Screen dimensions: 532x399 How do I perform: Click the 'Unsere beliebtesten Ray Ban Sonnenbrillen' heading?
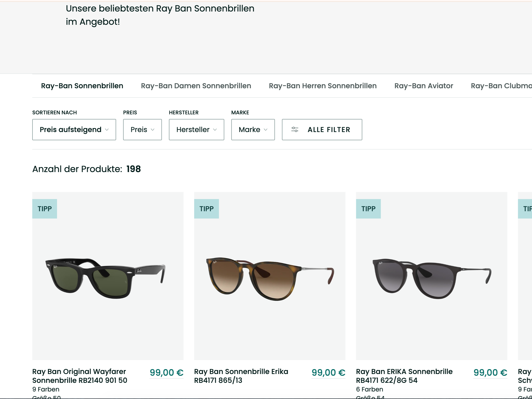coord(160,9)
